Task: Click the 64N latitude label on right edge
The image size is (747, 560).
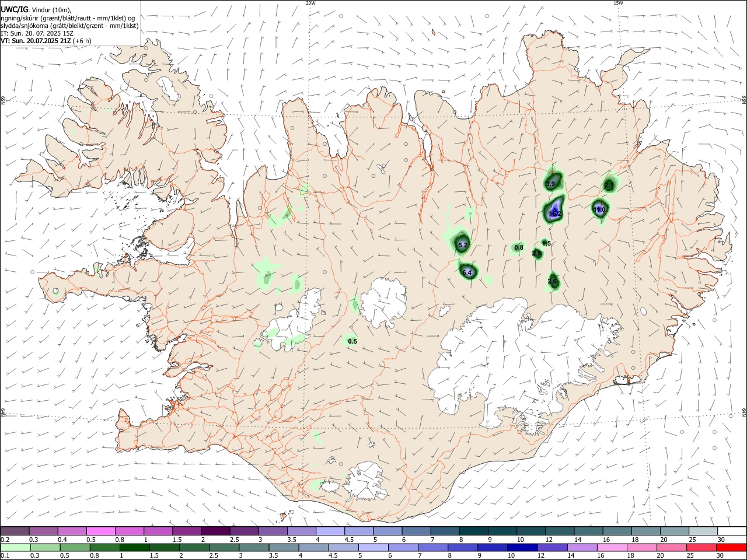Action: [x=744, y=412]
